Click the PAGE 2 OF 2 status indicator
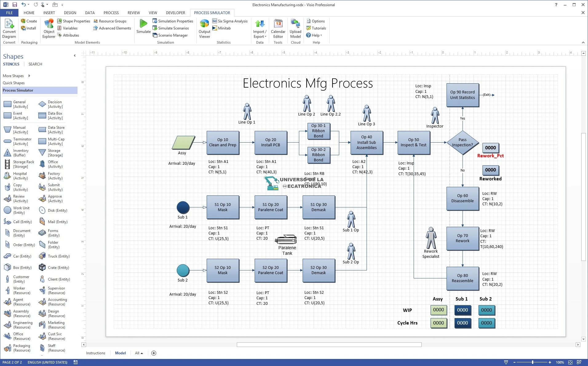 (x=12, y=362)
